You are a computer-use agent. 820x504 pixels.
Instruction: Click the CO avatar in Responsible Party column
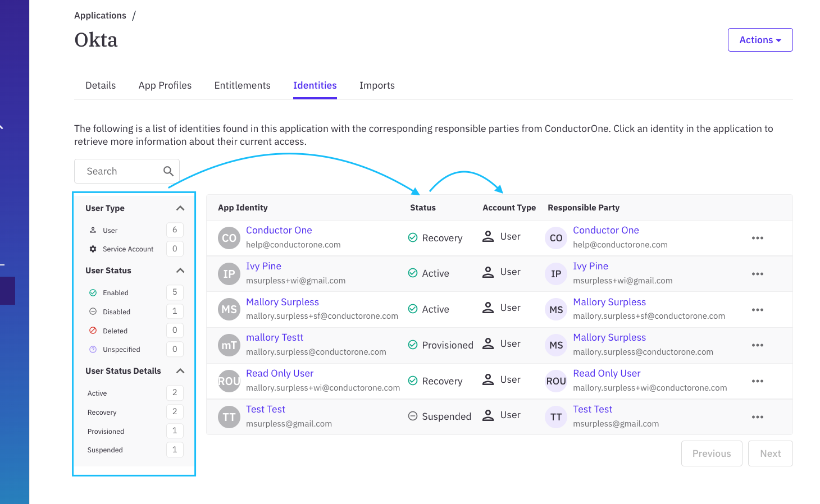[556, 238]
